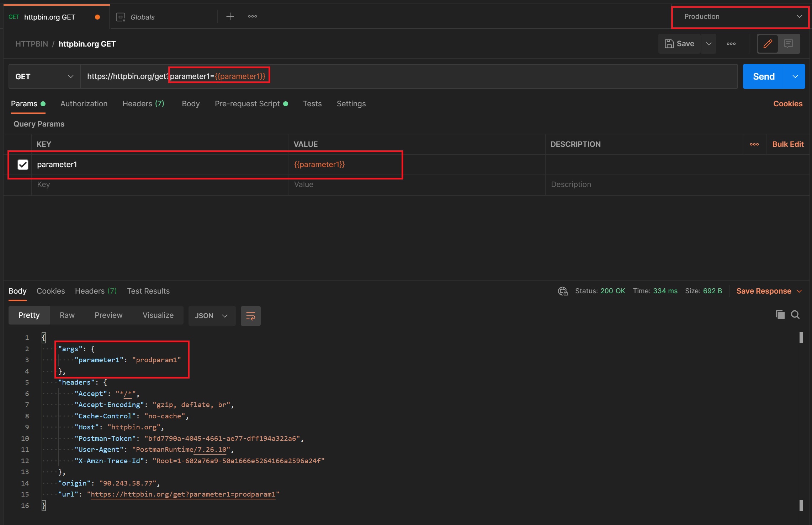
Task: Toggle the word wrap icon
Action: pyautogui.click(x=250, y=316)
